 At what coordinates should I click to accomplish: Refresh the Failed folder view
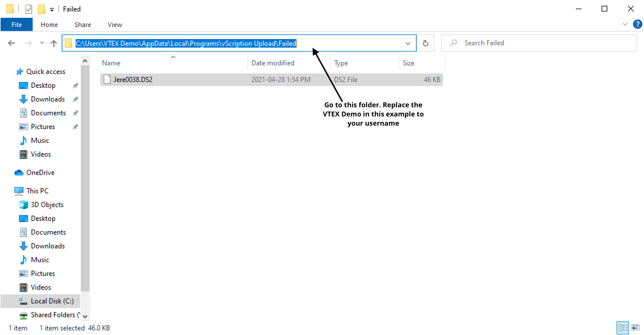(425, 43)
